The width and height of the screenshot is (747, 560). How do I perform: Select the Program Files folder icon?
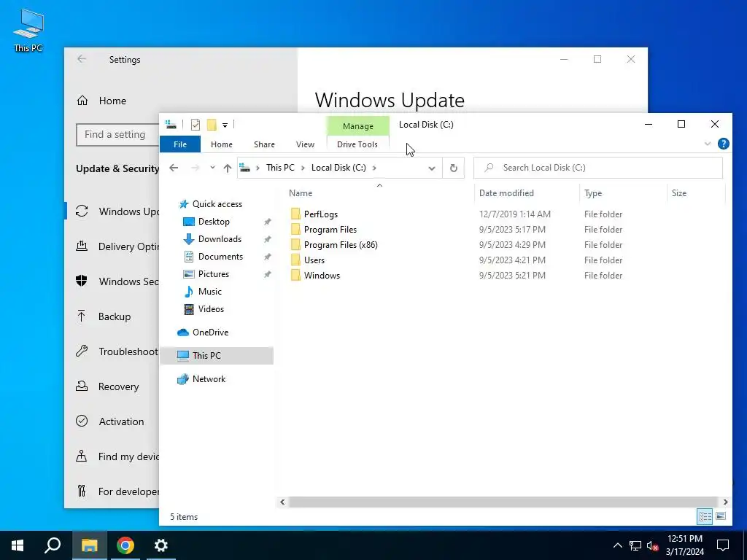click(295, 229)
